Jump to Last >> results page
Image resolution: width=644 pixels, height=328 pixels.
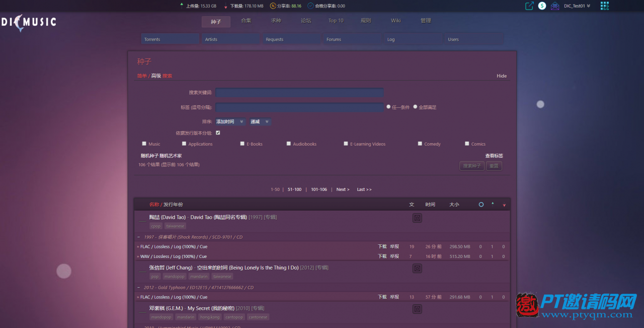[364, 189]
